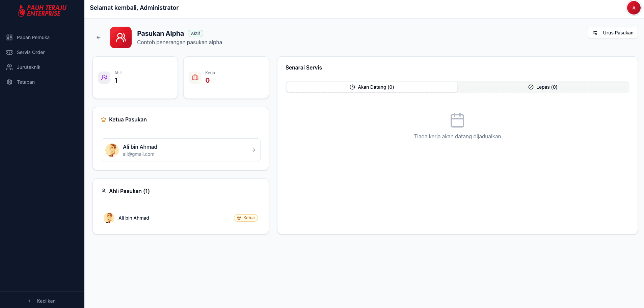Open Ali bin Ahmad leader card arrow

click(253, 150)
